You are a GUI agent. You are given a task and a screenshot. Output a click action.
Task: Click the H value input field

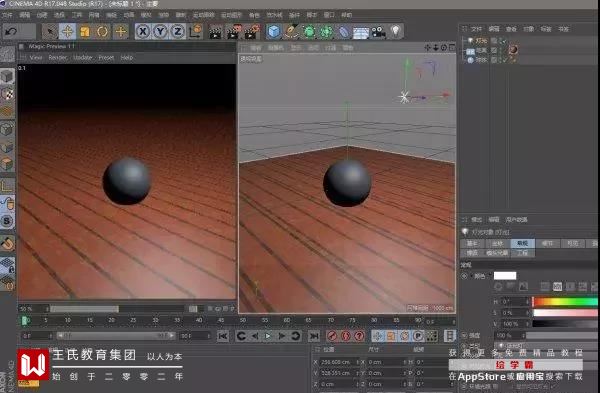click(x=514, y=302)
